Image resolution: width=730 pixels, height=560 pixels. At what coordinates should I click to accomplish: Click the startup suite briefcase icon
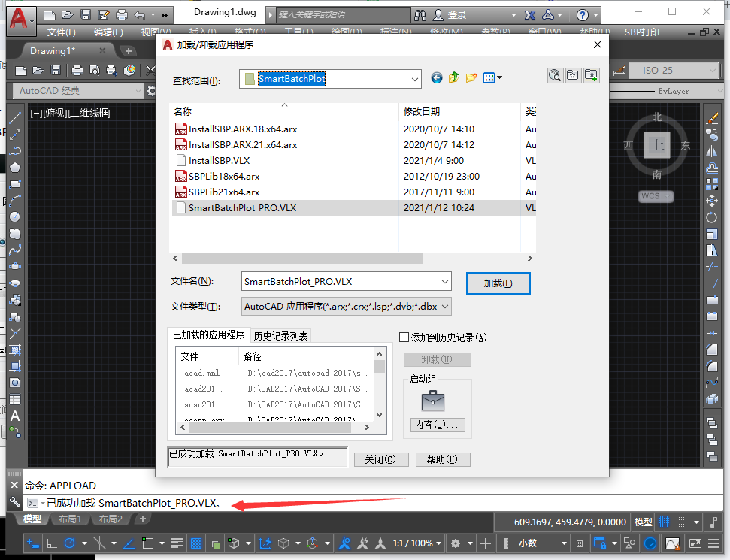coord(433,401)
